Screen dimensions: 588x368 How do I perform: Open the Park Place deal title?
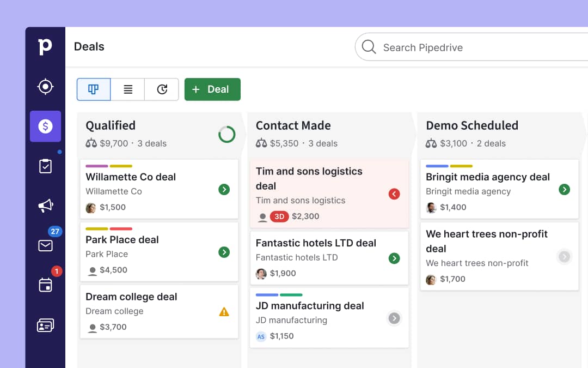pyautogui.click(x=122, y=240)
